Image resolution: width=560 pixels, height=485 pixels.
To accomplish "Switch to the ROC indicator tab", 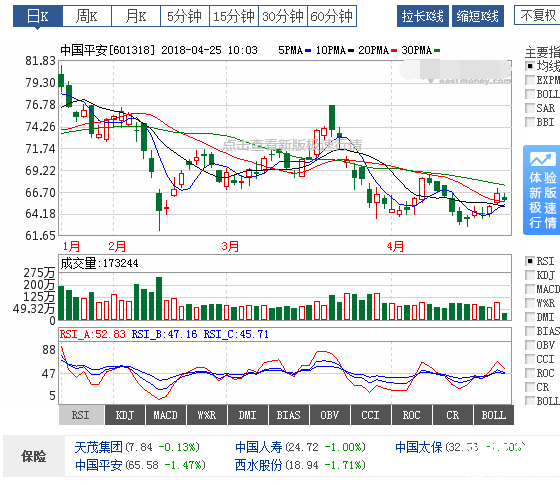I will tap(411, 415).
